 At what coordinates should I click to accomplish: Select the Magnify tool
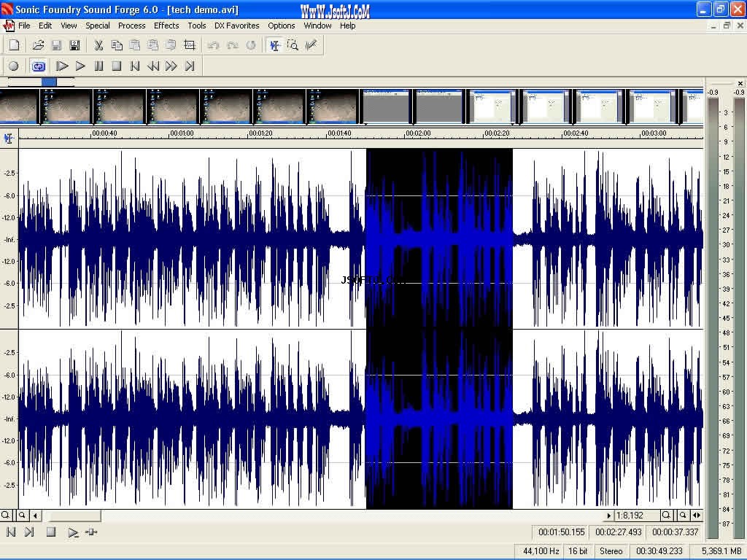pyautogui.click(x=293, y=45)
